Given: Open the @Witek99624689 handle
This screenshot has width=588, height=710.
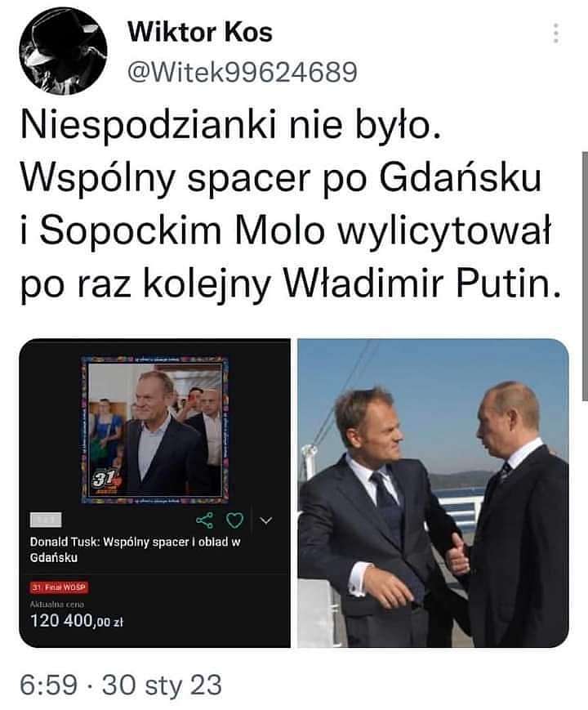Looking at the screenshot, I should click(x=243, y=72).
